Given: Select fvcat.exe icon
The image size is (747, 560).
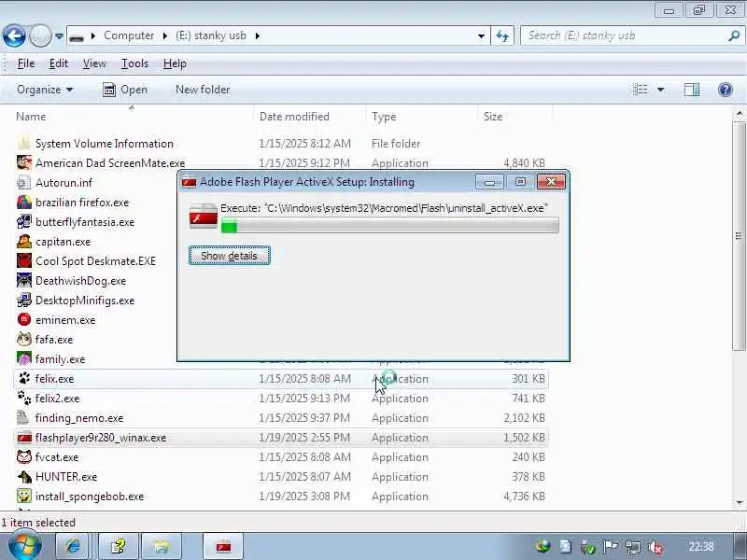Looking at the screenshot, I should [x=24, y=457].
